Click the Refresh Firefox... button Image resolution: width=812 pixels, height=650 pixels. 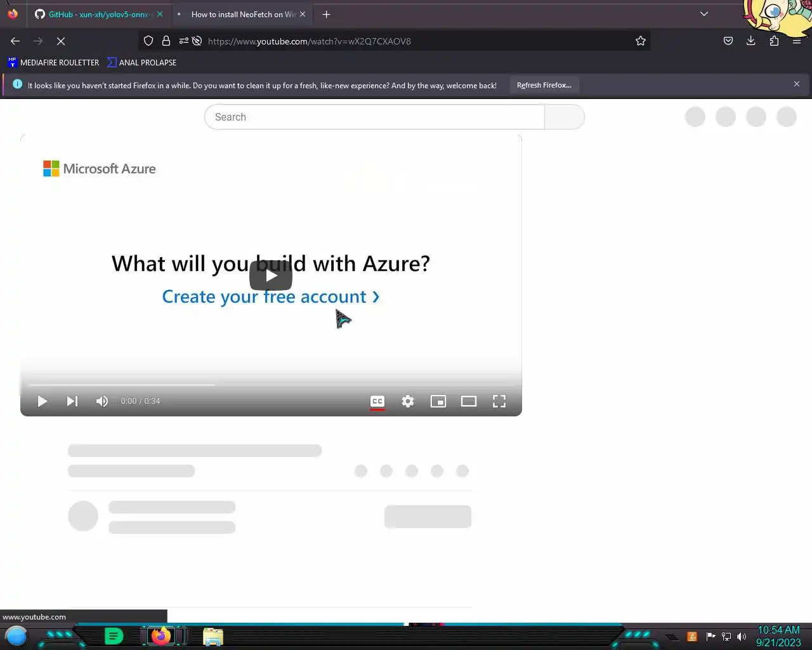click(544, 85)
